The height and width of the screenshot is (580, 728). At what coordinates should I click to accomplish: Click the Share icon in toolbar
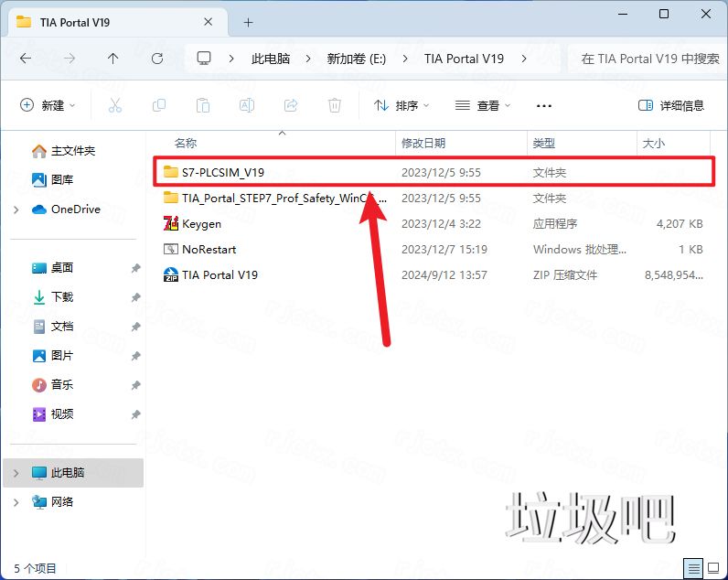(x=291, y=105)
